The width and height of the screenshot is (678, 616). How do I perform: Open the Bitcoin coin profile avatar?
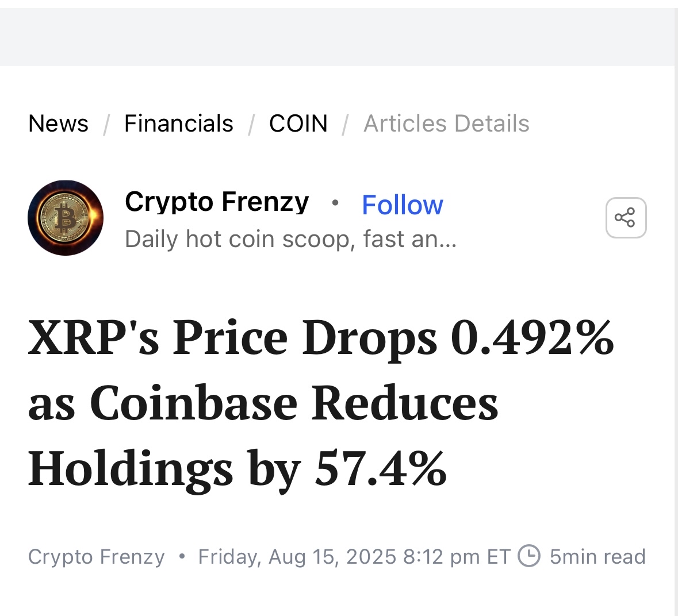click(x=66, y=218)
